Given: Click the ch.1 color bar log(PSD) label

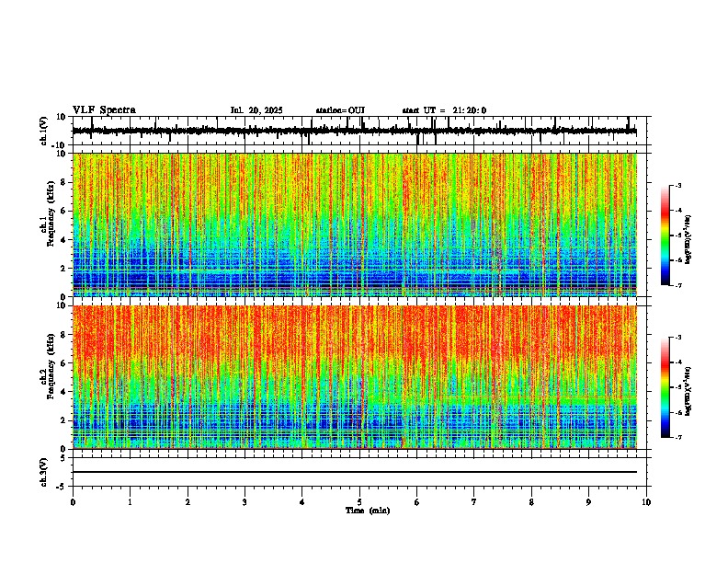Looking at the screenshot, I should coord(688,240).
